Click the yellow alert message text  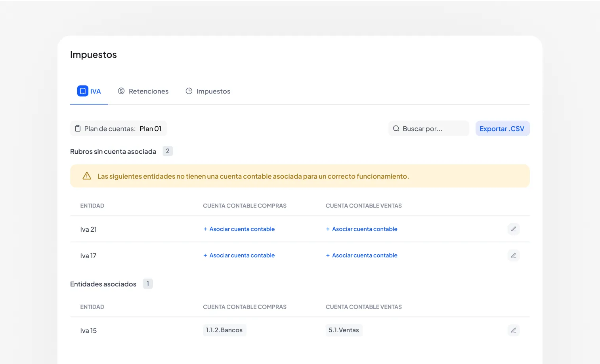(x=253, y=176)
